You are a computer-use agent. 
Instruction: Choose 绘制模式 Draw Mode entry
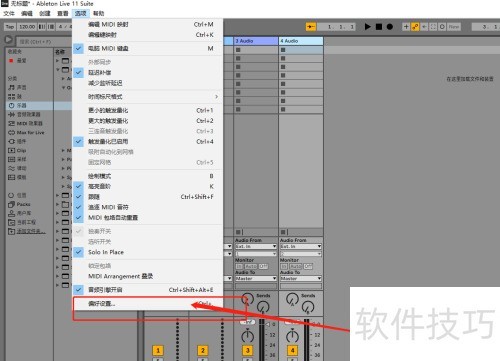(x=148, y=176)
